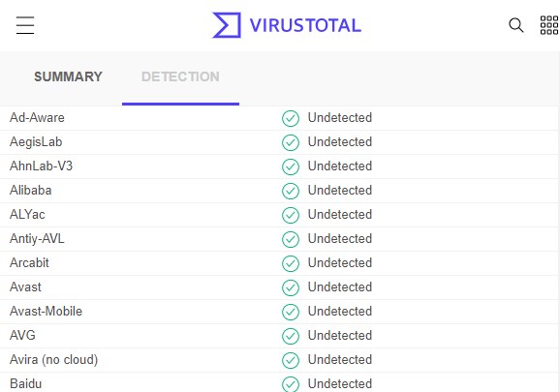Select the AhnLab-V3 engine name
560x392 pixels.
coord(41,166)
